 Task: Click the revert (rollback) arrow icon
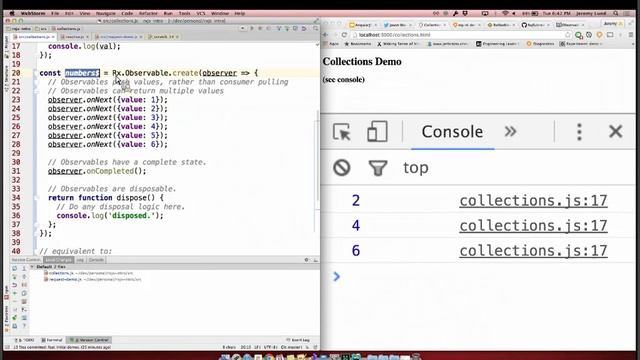[15, 285]
